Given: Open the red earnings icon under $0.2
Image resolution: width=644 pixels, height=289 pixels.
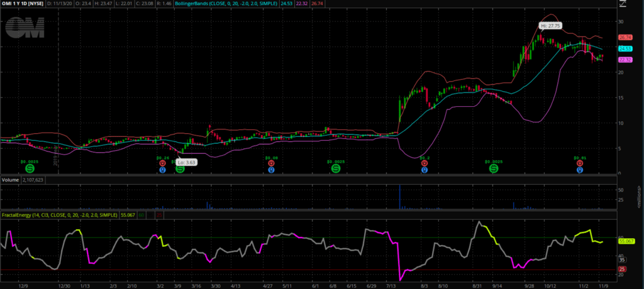Looking at the screenshot, I should pos(425,163).
